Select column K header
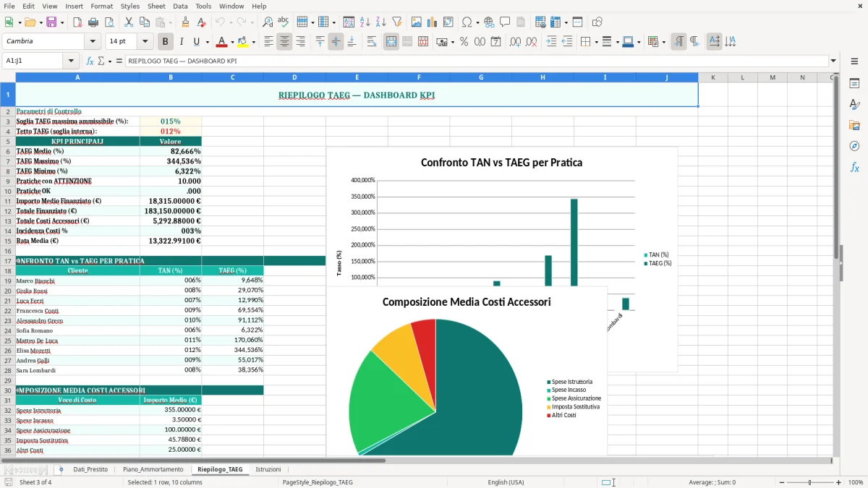Viewport: 868px width, 488px height. tap(712, 77)
